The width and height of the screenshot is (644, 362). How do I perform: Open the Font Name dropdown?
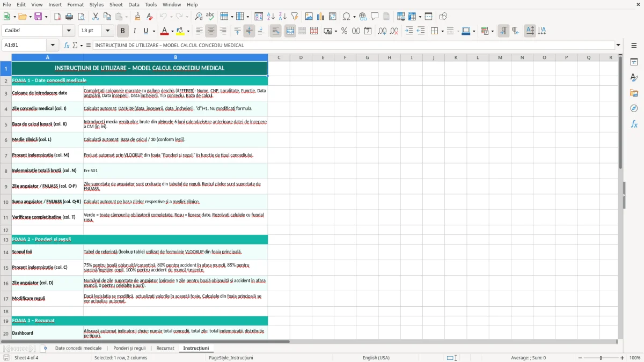point(68,31)
